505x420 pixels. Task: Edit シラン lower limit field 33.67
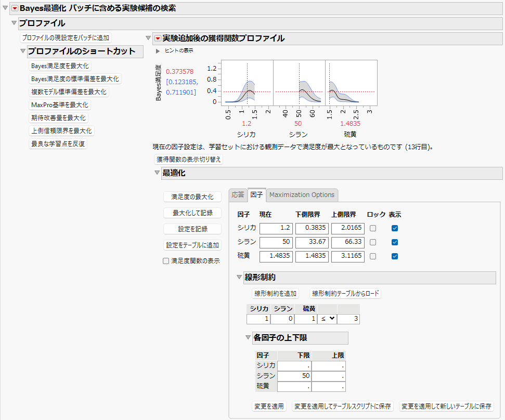[x=312, y=242]
